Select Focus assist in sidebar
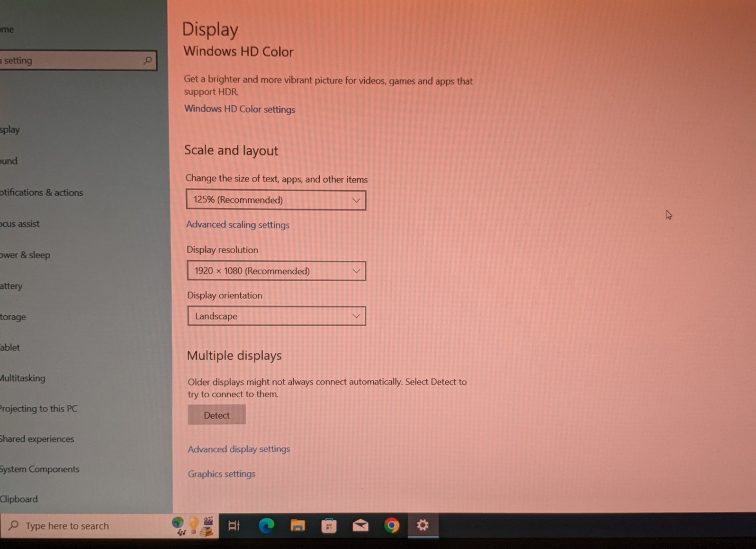The image size is (756, 549). coord(19,224)
